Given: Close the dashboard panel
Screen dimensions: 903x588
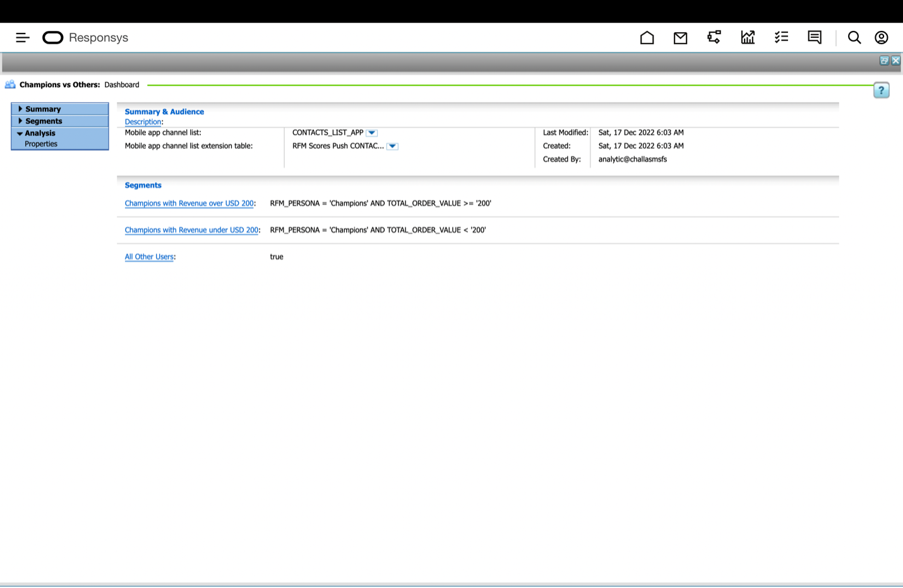Looking at the screenshot, I should (x=895, y=61).
